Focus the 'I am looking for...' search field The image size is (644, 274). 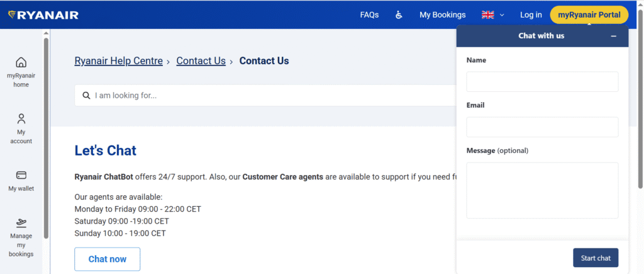[265, 96]
